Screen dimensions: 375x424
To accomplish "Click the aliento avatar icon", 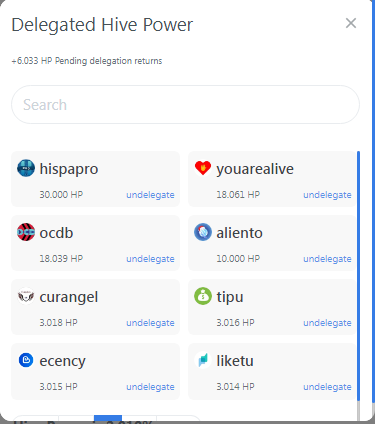I will [x=203, y=232].
